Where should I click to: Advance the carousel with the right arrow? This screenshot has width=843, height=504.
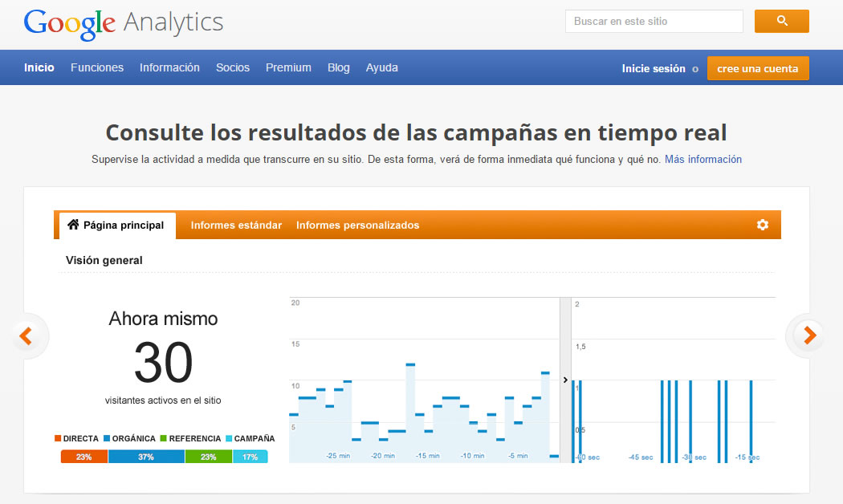(x=808, y=336)
